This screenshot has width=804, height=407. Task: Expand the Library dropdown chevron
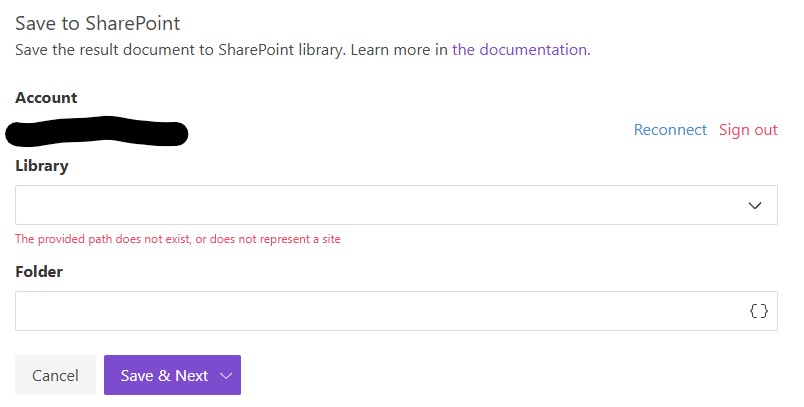pyautogui.click(x=755, y=205)
